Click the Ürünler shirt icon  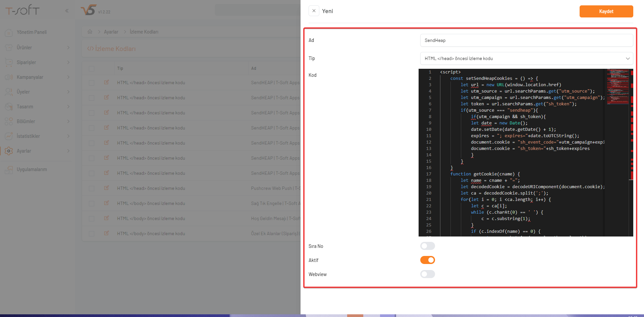pos(9,48)
